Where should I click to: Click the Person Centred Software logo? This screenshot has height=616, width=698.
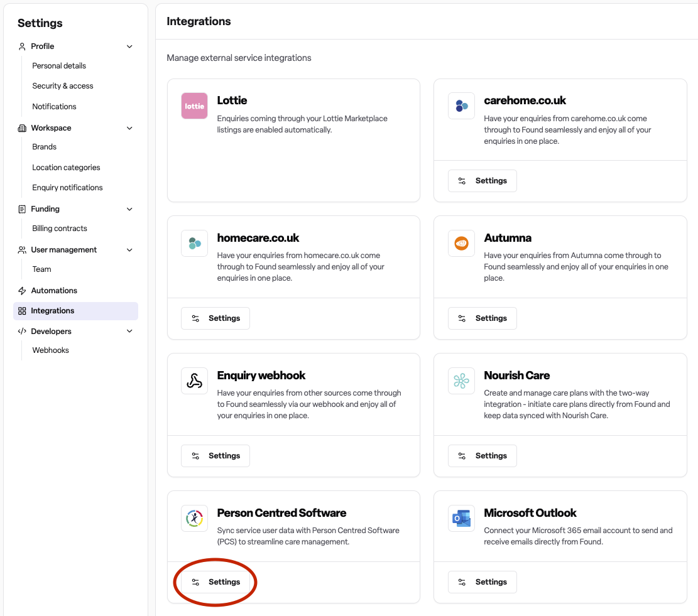click(x=195, y=518)
